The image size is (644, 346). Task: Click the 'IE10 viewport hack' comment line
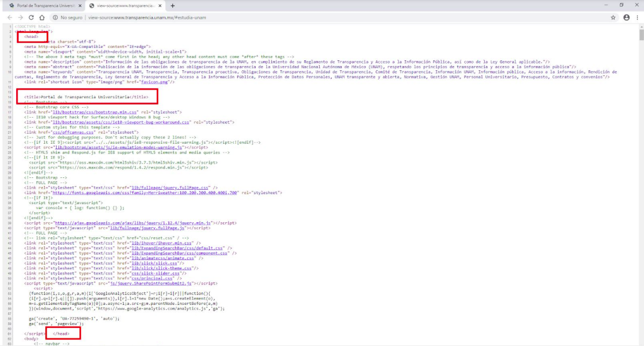point(97,117)
